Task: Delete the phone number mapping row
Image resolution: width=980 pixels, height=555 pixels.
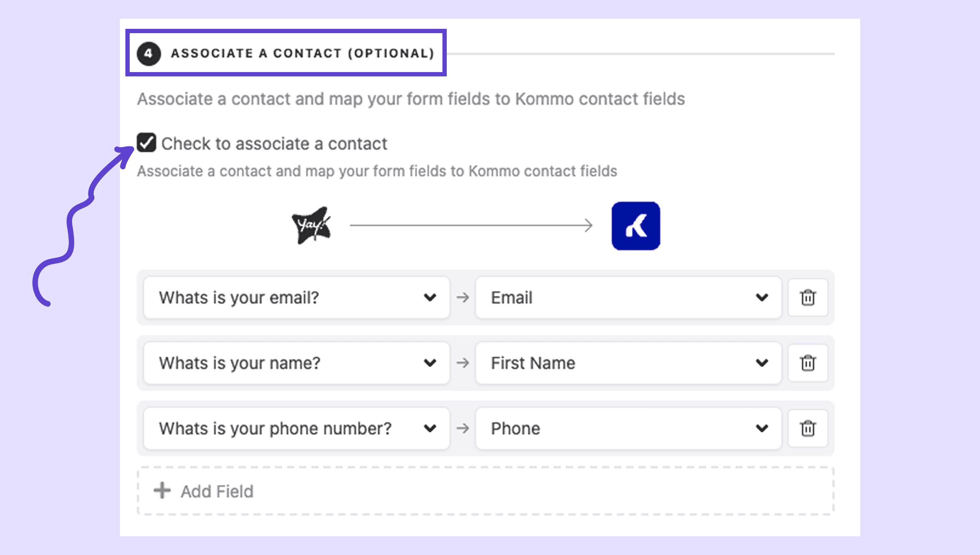Action: [x=808, y=429]
